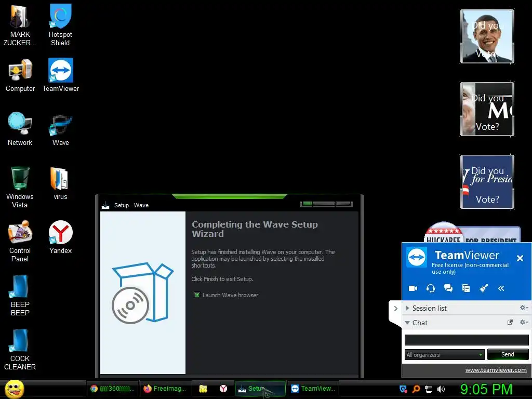Click the for President Did you Vote gadget
The width and height of the screenshot is (532, 399).
point(487,182)
